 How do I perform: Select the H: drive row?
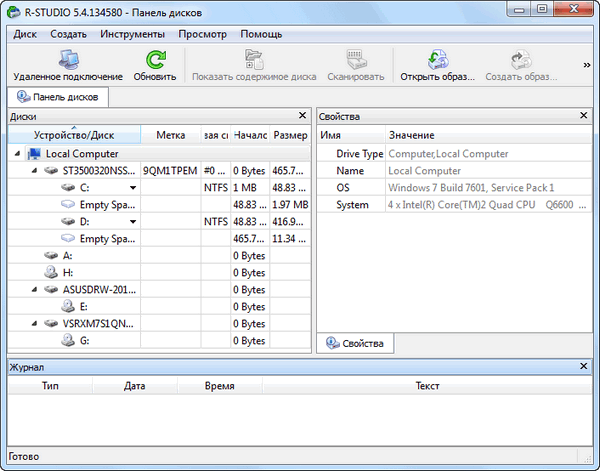pos(69,273)
